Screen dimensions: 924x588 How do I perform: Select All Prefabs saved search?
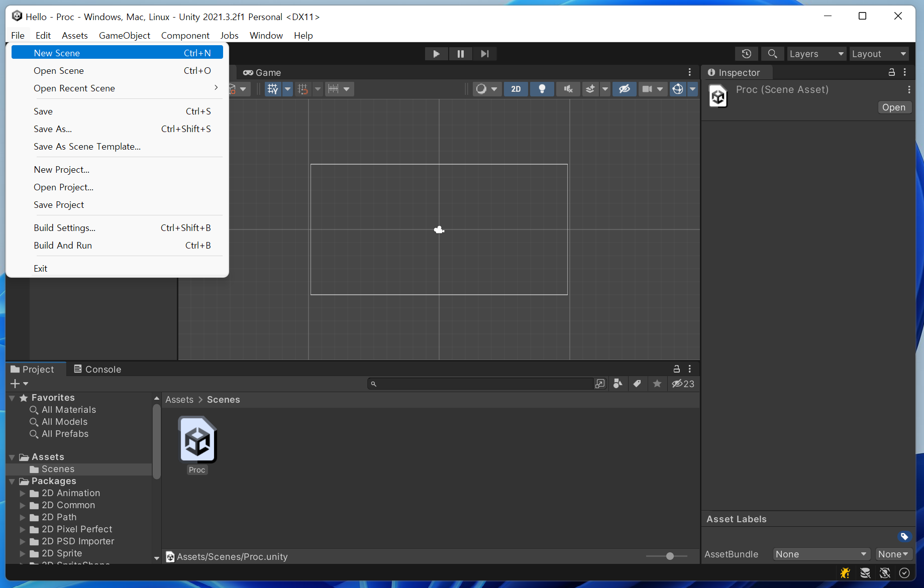coord(65,434)
